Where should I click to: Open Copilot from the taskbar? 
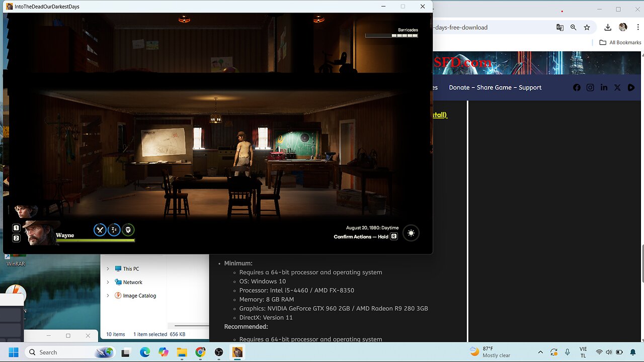(x=163, y=352)
